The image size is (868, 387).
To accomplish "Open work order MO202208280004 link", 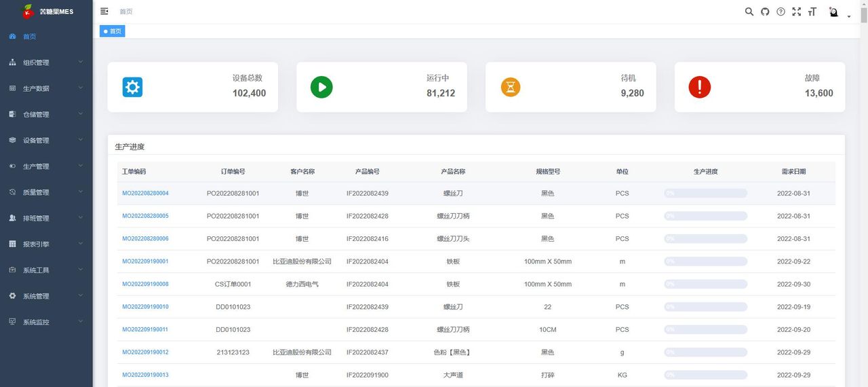I will tap(145, 193).
